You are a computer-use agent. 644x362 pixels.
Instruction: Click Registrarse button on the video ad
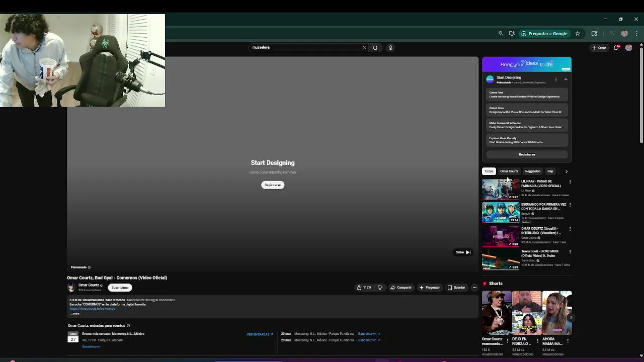point(273,185)
